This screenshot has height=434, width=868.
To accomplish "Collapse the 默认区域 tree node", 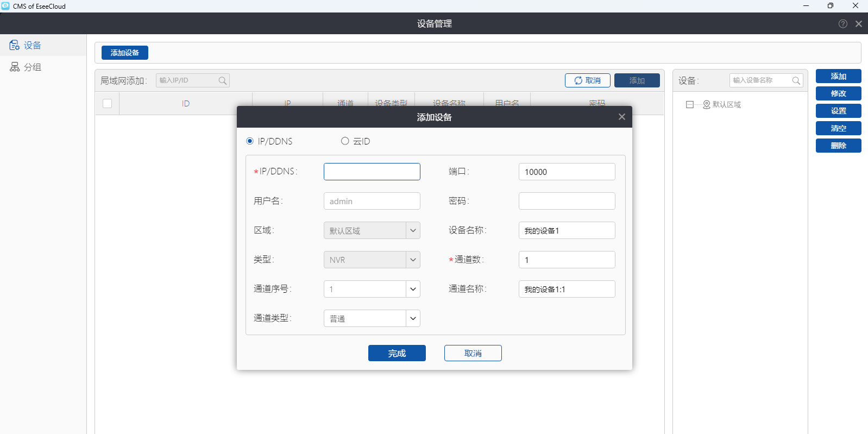I will tap(689, 104).
